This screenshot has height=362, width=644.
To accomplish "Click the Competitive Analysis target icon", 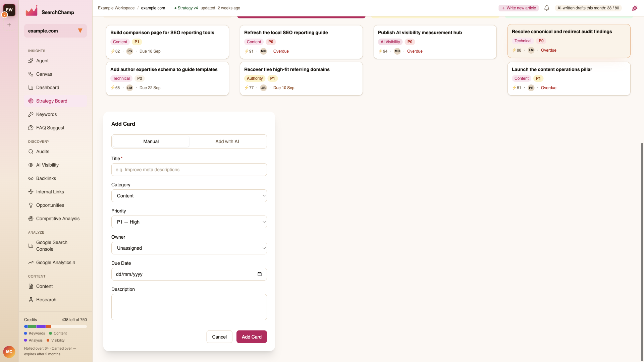I will (x=31, y=219).
